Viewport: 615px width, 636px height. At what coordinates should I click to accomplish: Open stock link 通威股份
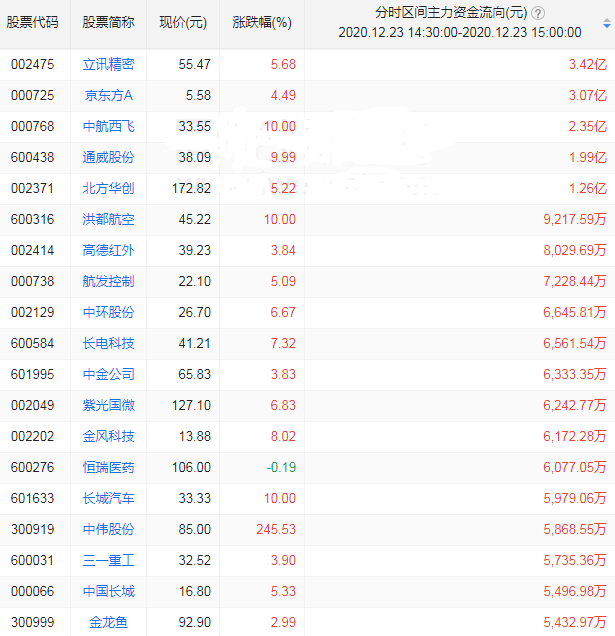point(108,157)
